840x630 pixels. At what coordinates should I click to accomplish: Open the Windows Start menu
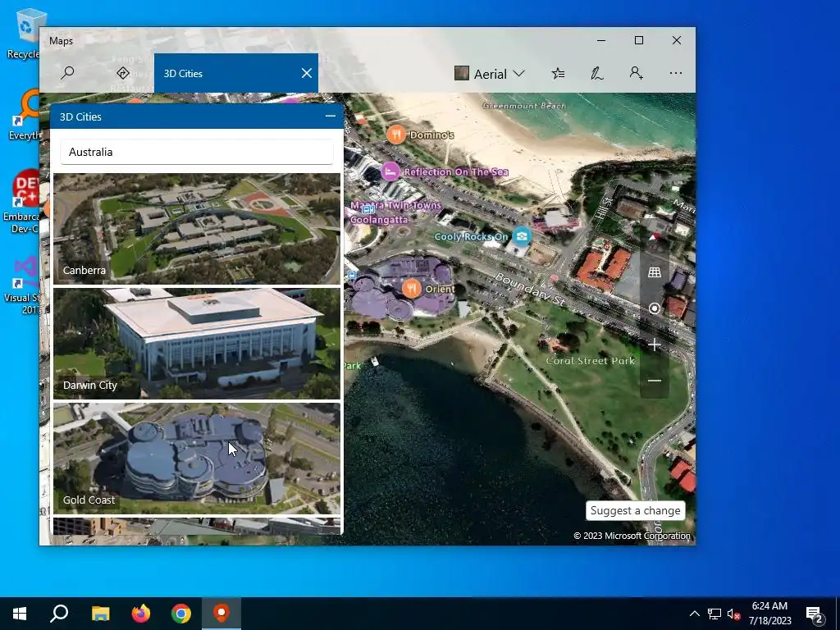20,614
